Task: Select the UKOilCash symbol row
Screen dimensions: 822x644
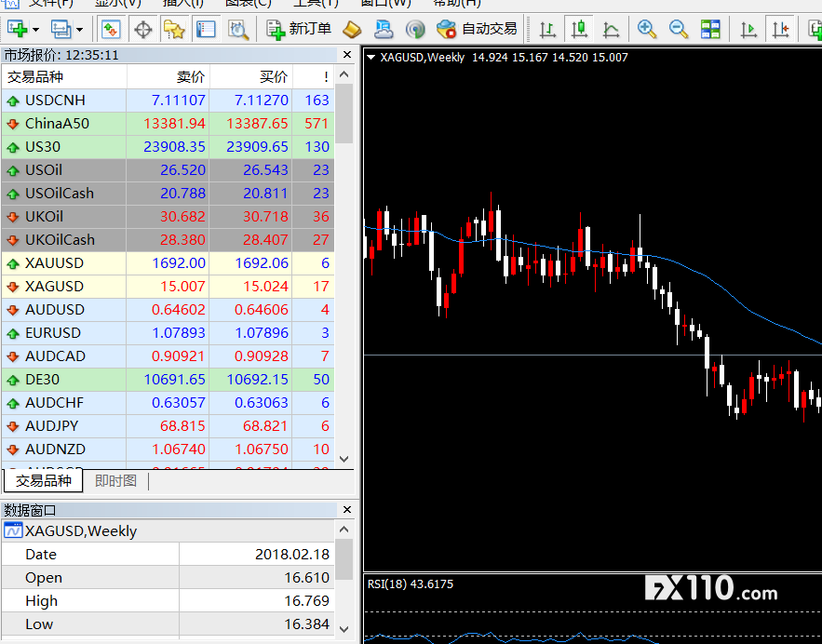Action: pyautogui.click(x=168, y=240)
